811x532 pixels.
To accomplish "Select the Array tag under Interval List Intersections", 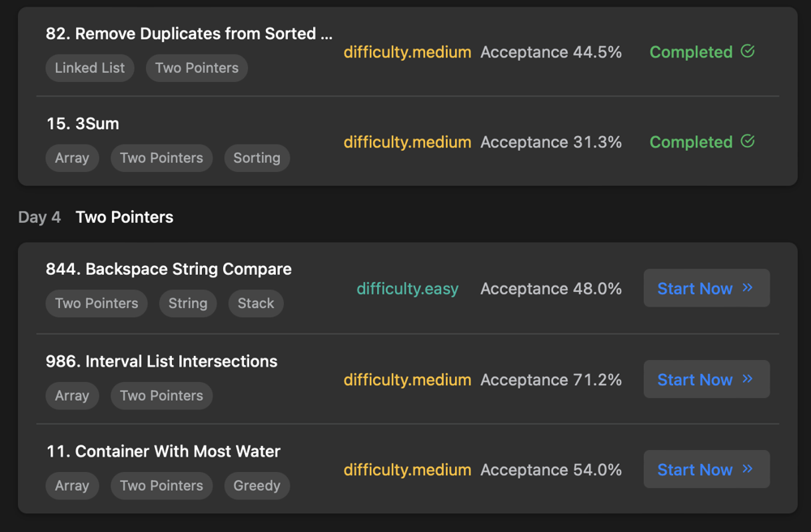I will [x=72, y=396].
